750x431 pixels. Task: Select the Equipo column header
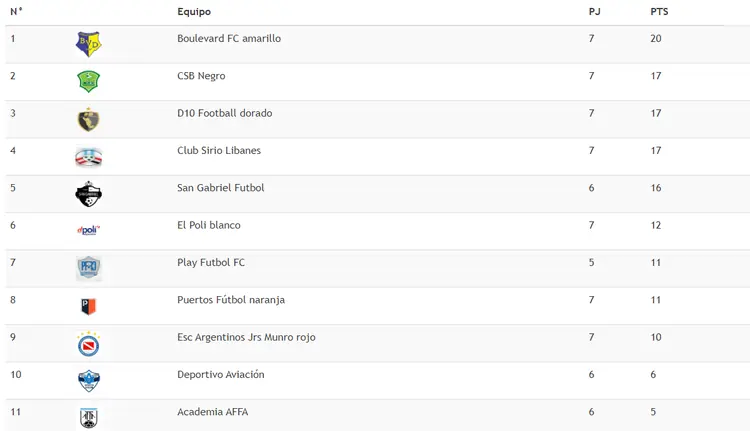click(x=194, y=11)
